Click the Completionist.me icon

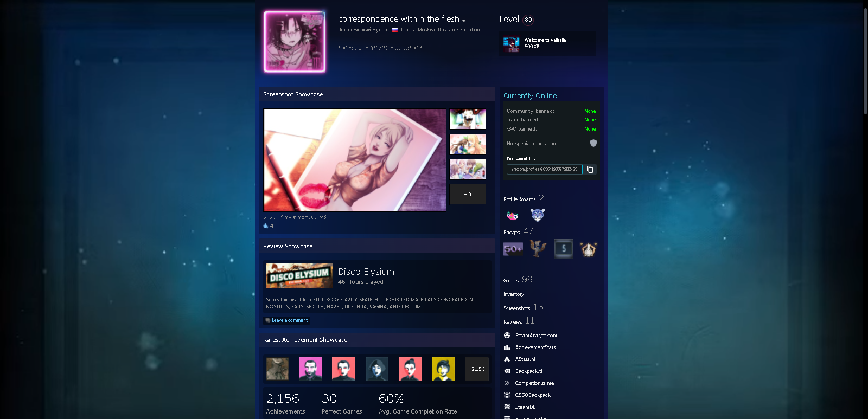coord(507,383)
